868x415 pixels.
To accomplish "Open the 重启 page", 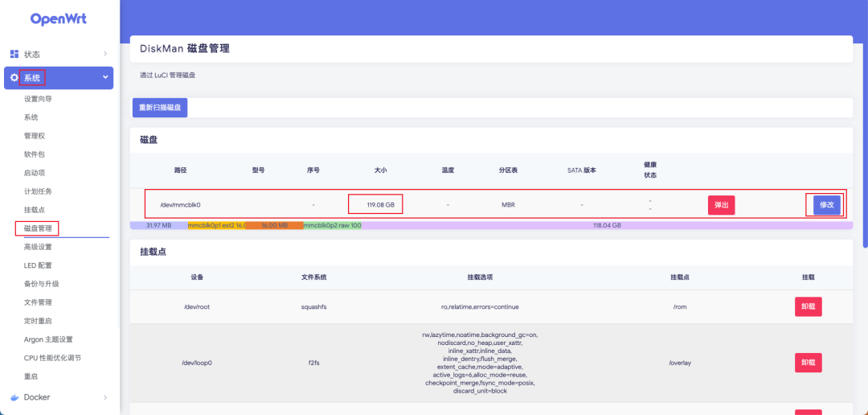I will [31, 376].
